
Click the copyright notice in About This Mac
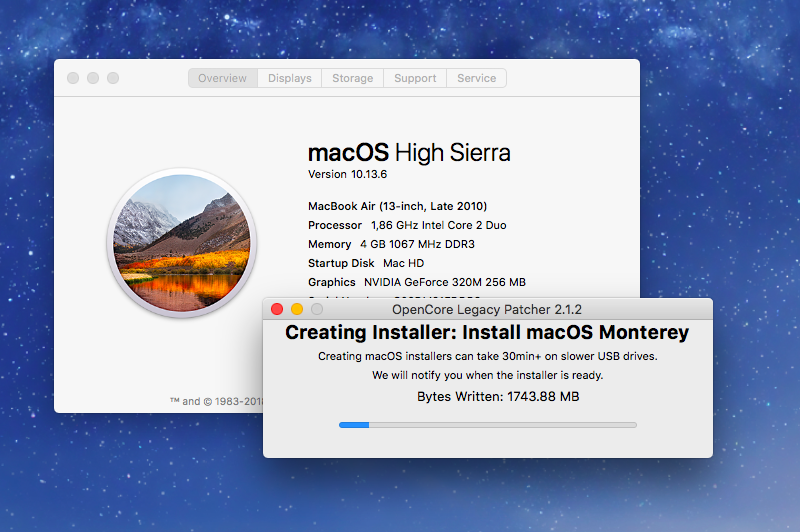click(217, 401)
